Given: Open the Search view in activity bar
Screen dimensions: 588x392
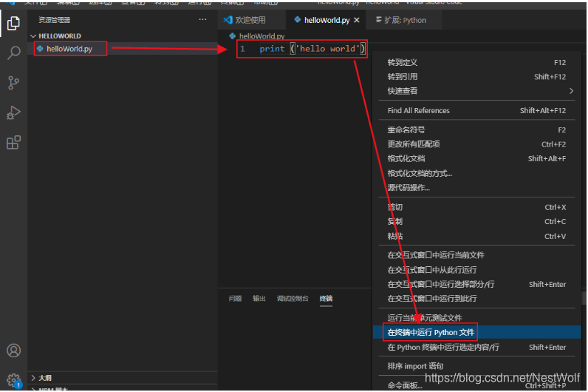Looking at the screenshot, I should 13,53.
